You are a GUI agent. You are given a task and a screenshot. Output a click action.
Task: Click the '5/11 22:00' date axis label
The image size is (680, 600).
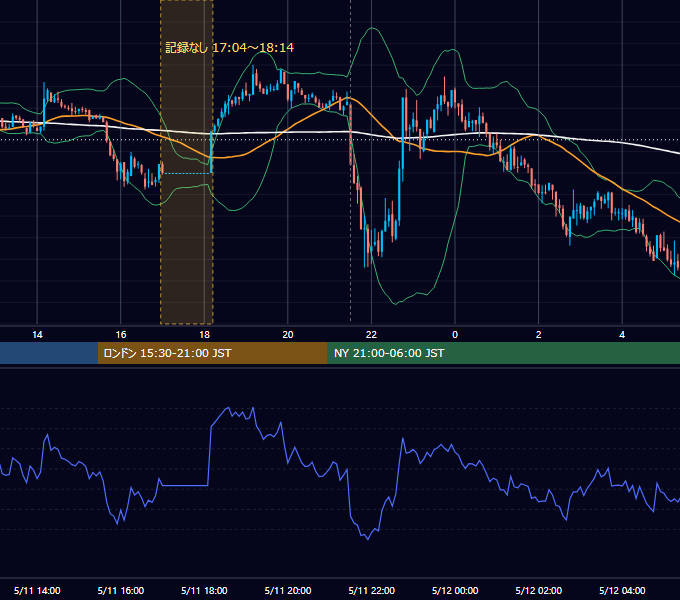(372, 590)
